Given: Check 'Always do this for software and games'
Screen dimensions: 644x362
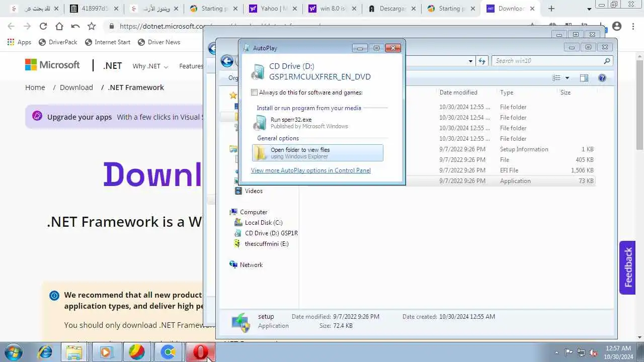Looking at the screenshot, I should 255,93.
